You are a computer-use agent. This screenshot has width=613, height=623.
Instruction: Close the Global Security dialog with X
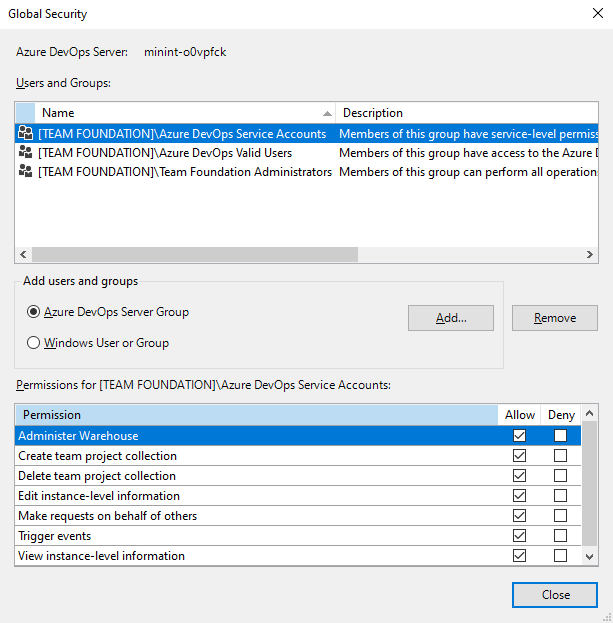click(x=598, y=13)
